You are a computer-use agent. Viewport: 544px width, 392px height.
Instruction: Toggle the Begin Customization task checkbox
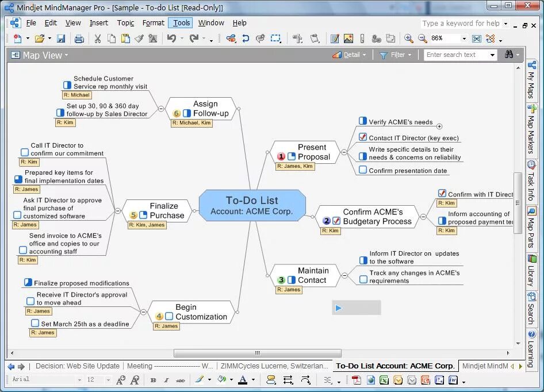point(169,316)
